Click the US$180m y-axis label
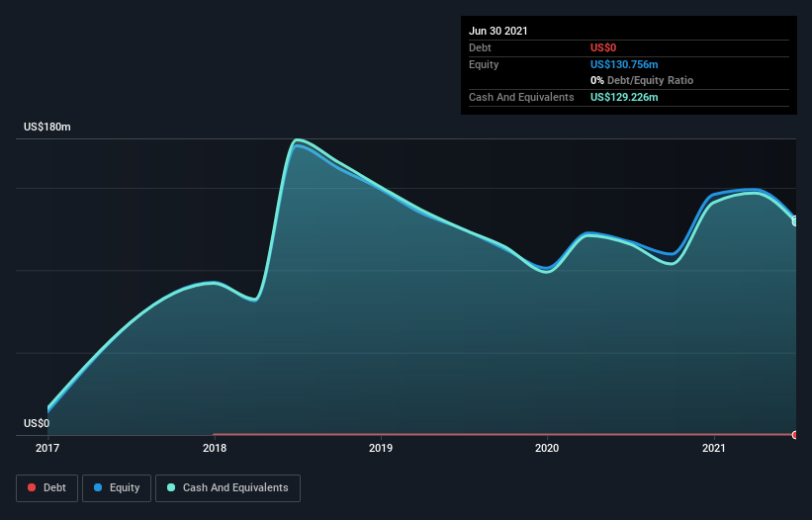The height and width of the screenshot is (520, 812). 47,127
